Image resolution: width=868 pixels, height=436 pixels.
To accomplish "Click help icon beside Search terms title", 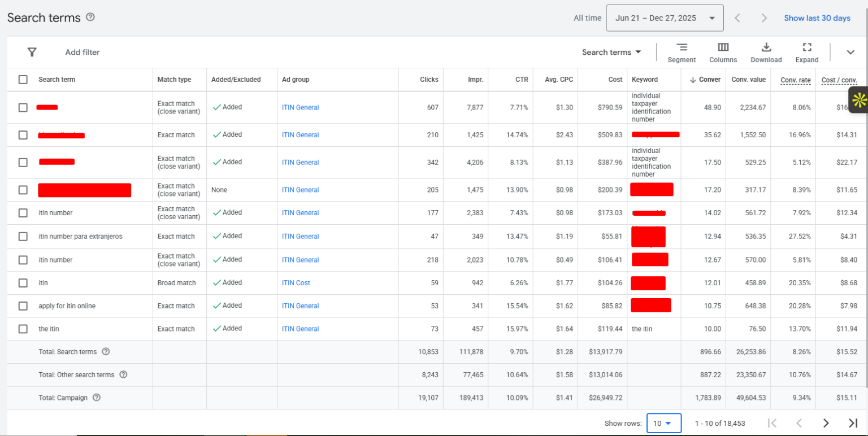I will point(90,17).
